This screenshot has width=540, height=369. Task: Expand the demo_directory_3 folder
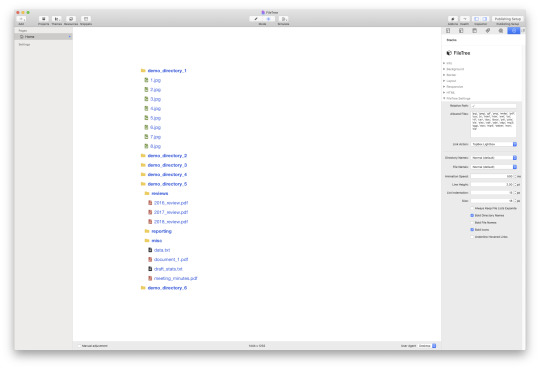[x=167, y=165]
